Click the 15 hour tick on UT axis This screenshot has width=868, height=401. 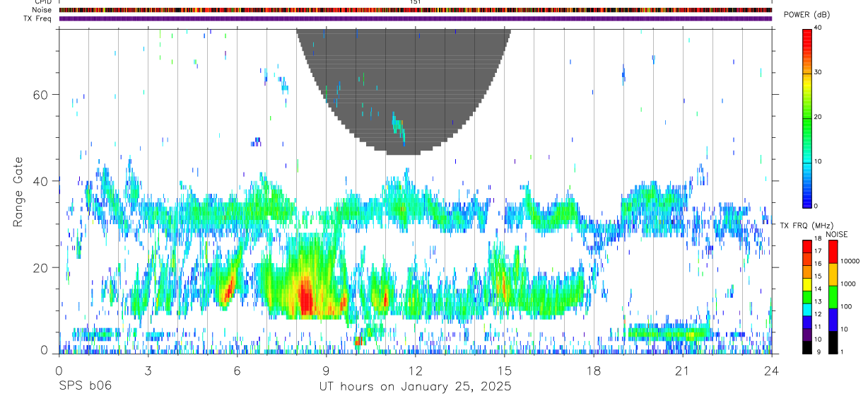tap(505, 369)
